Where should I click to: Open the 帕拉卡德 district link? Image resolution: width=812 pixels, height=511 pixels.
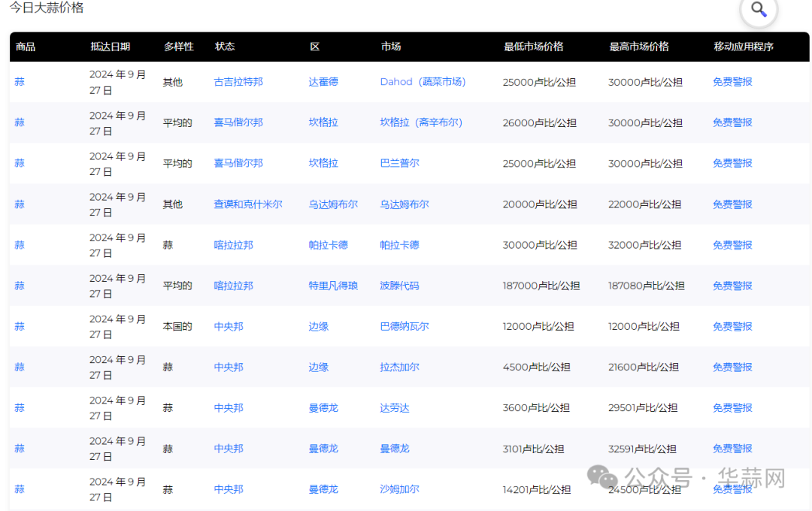328,245
